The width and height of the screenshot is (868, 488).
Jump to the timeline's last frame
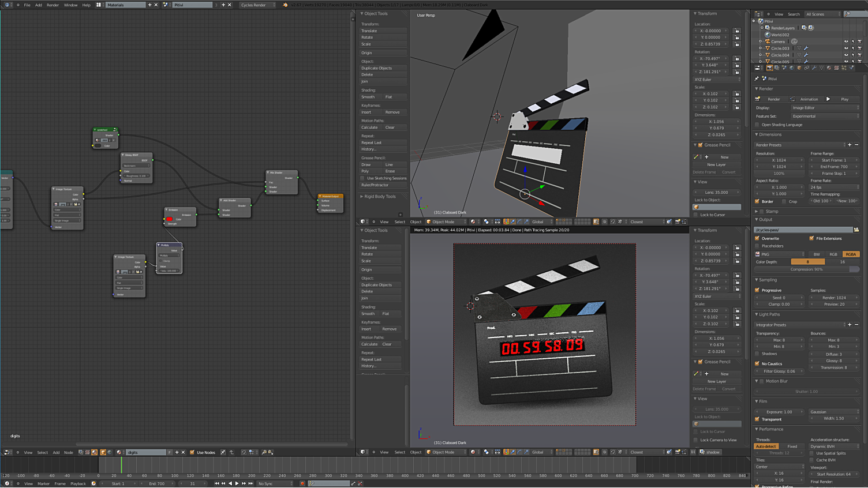point(250,483)
